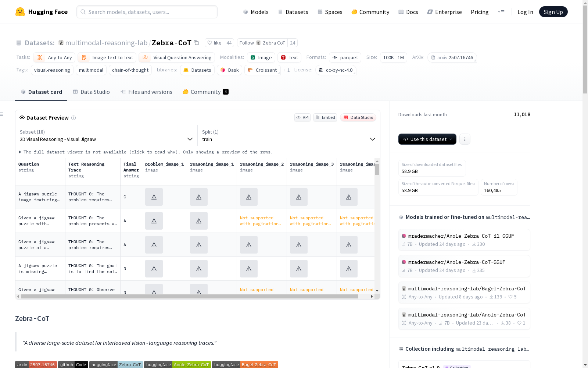
Task: Open the cc-by-nc-4.0 license tag
Action: (x=336, y=70)
